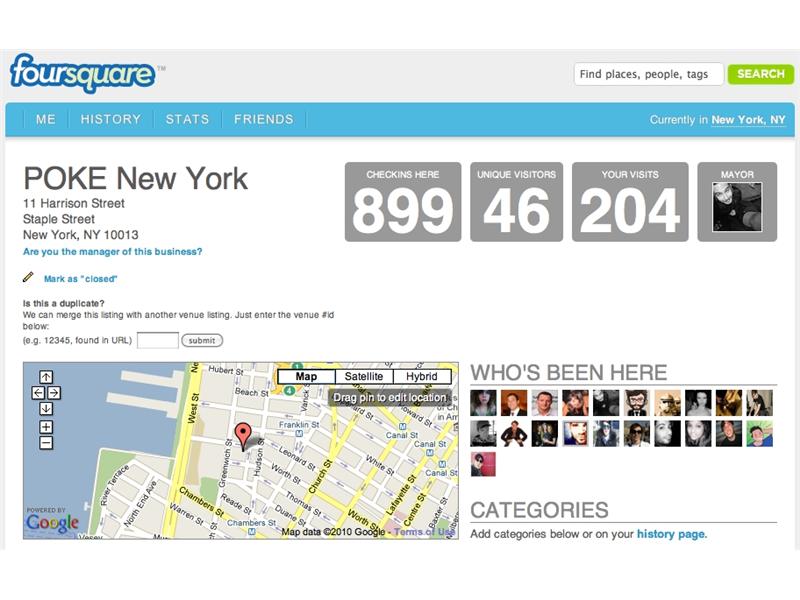Open the STATS section
This screenshot has width=800, height=600.
pos(187,119)
